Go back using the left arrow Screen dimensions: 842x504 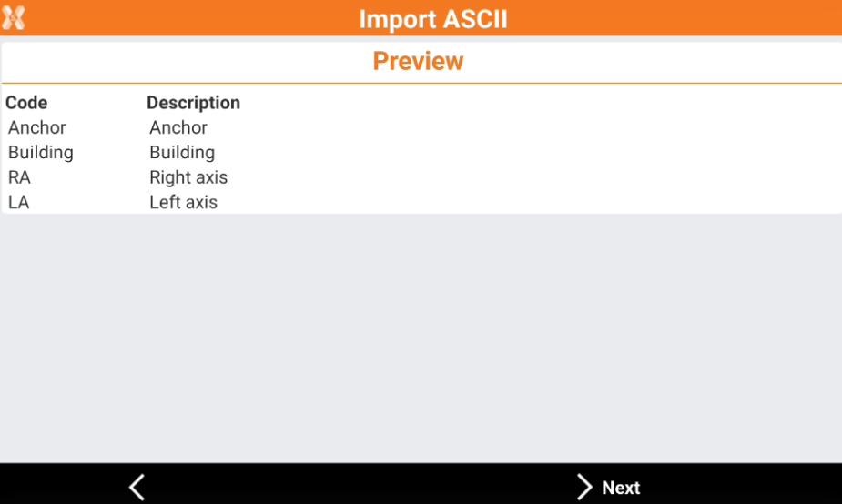[x=137, y=487]
